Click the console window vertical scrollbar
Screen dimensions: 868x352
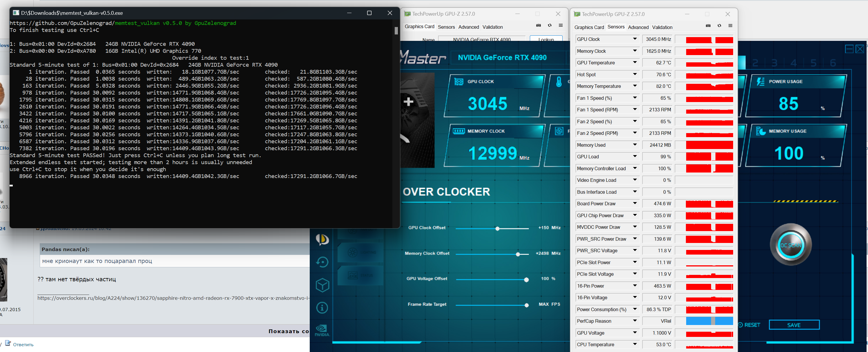[396, 31]
